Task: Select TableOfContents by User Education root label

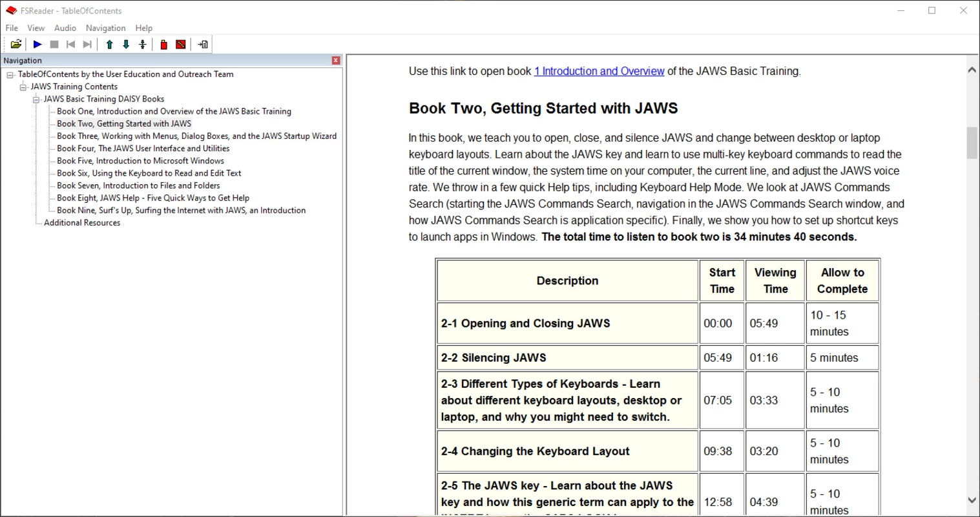Action: click(126, 74)
